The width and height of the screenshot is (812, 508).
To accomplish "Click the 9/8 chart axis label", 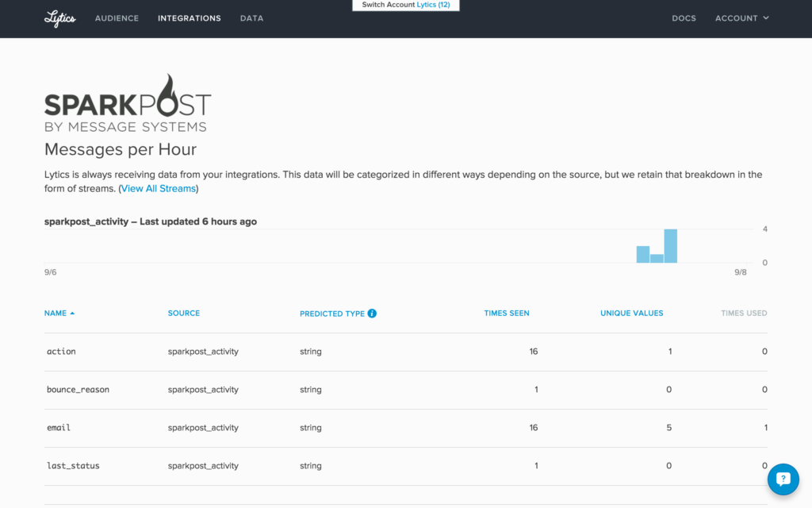I will click(x=741, y=272).
